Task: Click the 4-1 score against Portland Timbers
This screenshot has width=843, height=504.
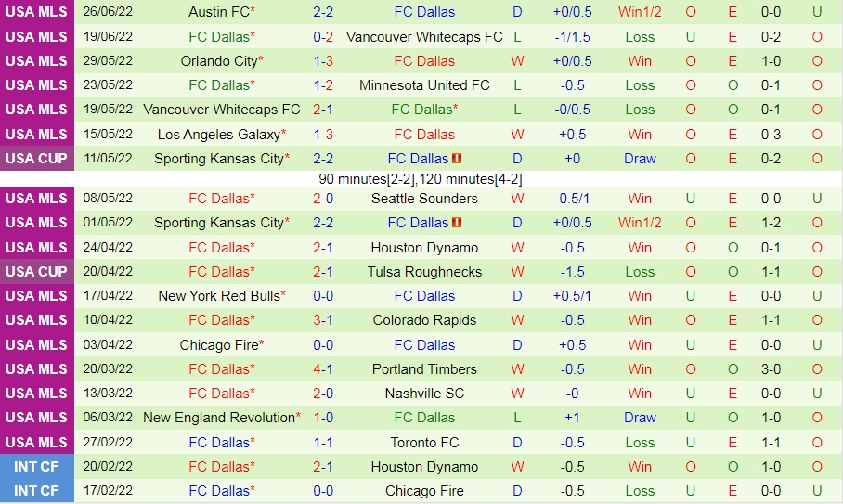Action: (323, 369)
